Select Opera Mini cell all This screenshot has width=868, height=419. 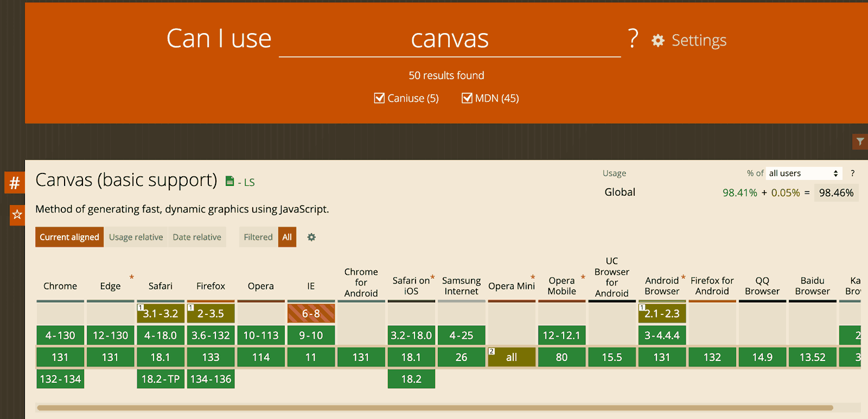pyautogui.click(x=512, y=357)
